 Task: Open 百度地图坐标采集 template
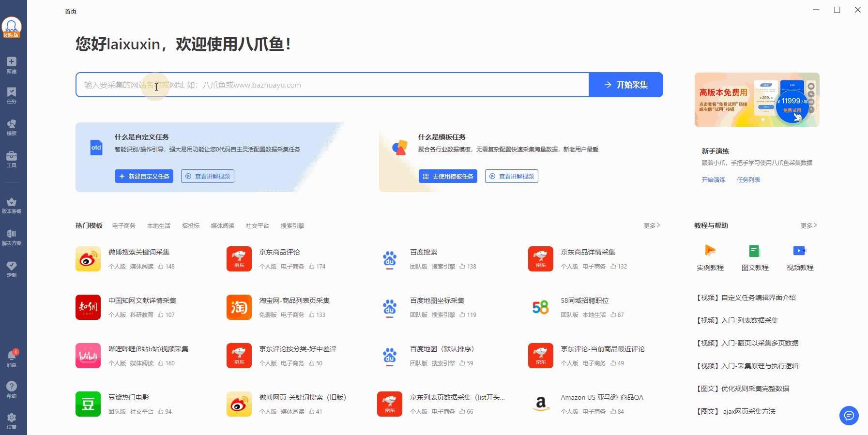437,300
